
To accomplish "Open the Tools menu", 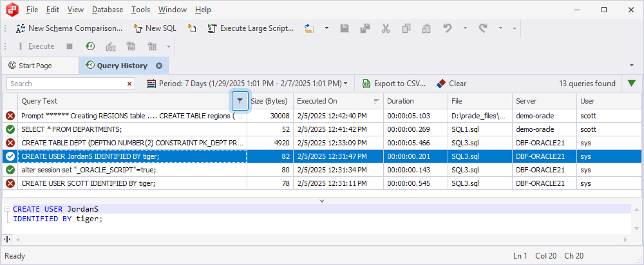I will [141, 10].
